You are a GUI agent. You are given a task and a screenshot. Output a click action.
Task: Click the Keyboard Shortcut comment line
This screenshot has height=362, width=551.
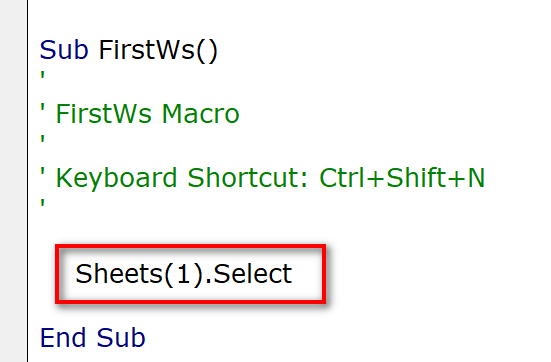[263, 178]
